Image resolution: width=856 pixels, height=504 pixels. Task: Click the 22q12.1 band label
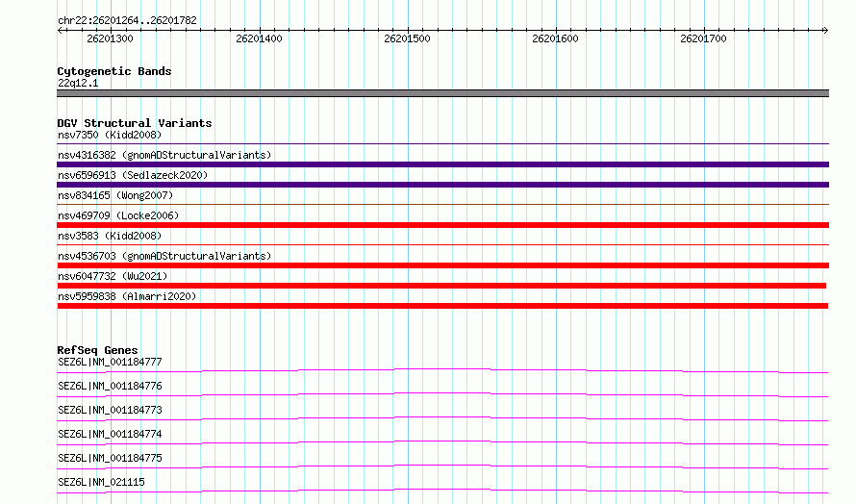(x=78, y=83)
